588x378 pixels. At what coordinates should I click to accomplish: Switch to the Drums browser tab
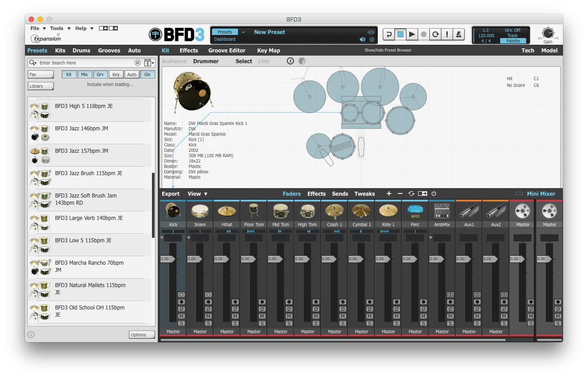pyautogui.click(x=82, y=51)
